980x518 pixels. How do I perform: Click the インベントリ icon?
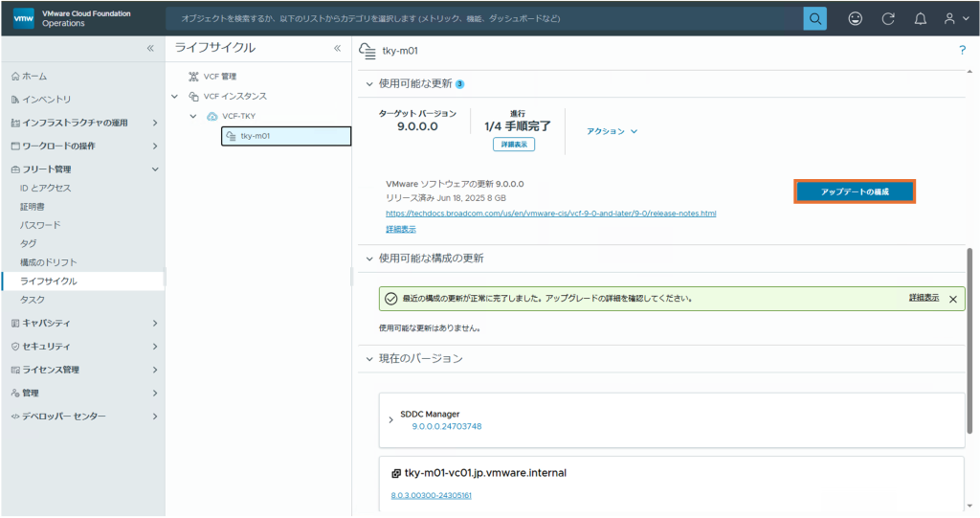(15, 100)
